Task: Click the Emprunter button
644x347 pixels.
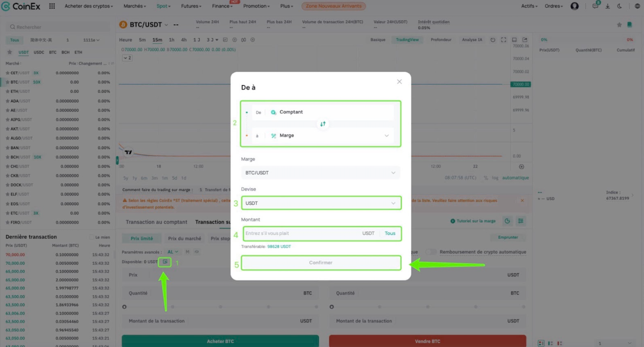Action: (x=508, y=237)
